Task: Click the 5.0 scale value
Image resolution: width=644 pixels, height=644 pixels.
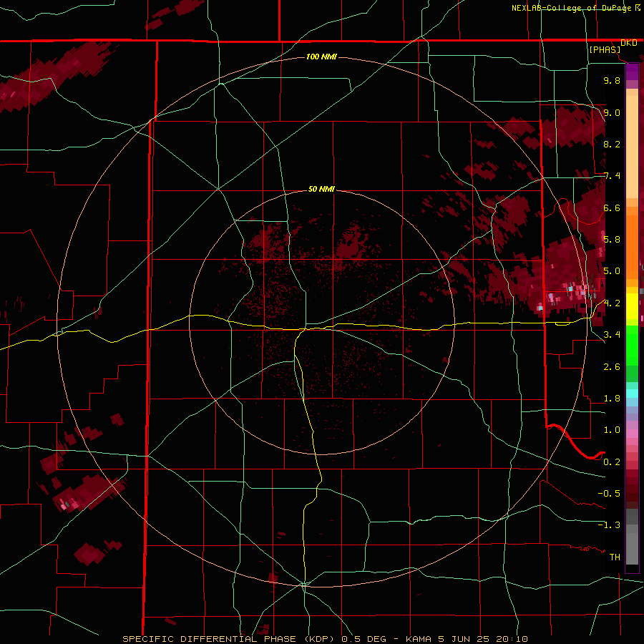Action: tap(612, 271)
